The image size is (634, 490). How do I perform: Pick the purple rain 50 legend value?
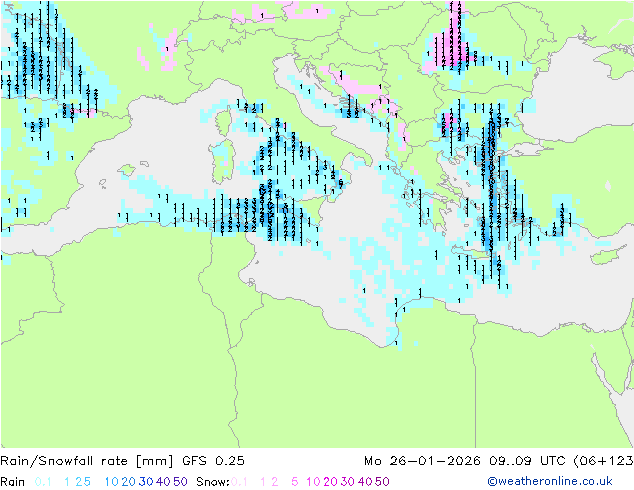tap(180, 482)
